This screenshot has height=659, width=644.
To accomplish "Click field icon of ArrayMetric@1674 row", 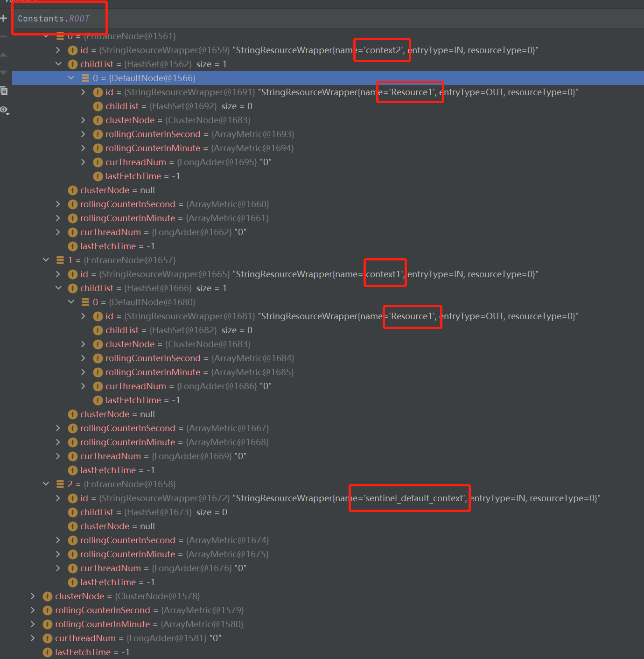I will coord(73,540).
